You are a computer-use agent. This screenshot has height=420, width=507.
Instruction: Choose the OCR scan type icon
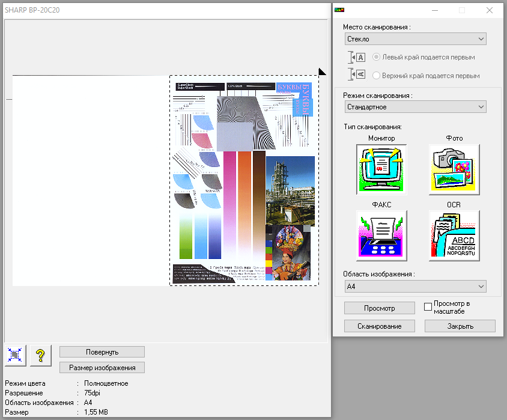(x=454, y=236)
